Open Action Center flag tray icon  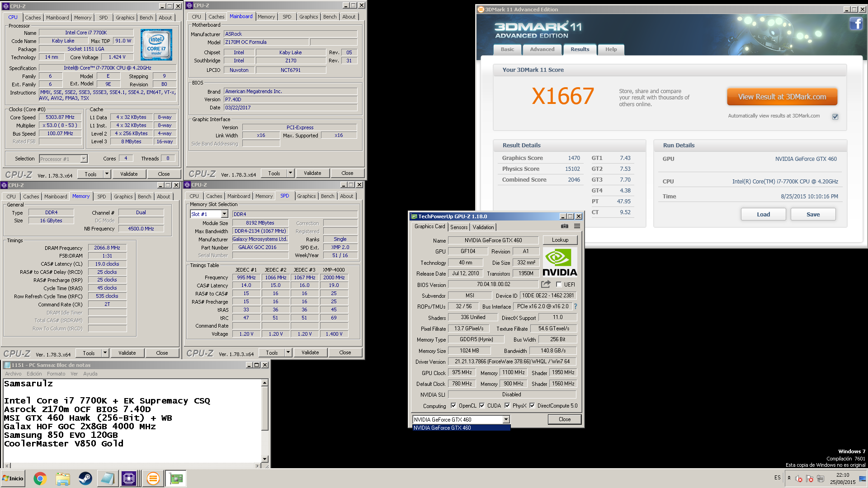pos(809,479)
